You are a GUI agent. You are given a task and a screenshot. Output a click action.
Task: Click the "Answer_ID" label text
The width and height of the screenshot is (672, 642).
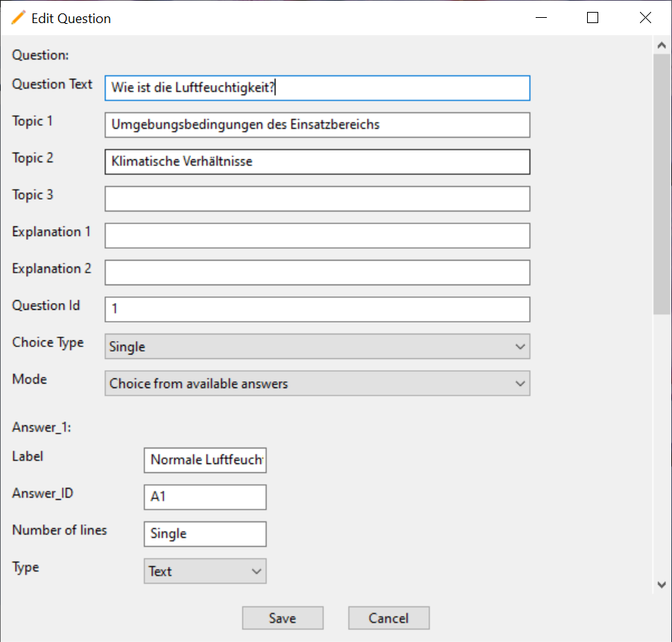pyautogui.click(x=43, y=493)
